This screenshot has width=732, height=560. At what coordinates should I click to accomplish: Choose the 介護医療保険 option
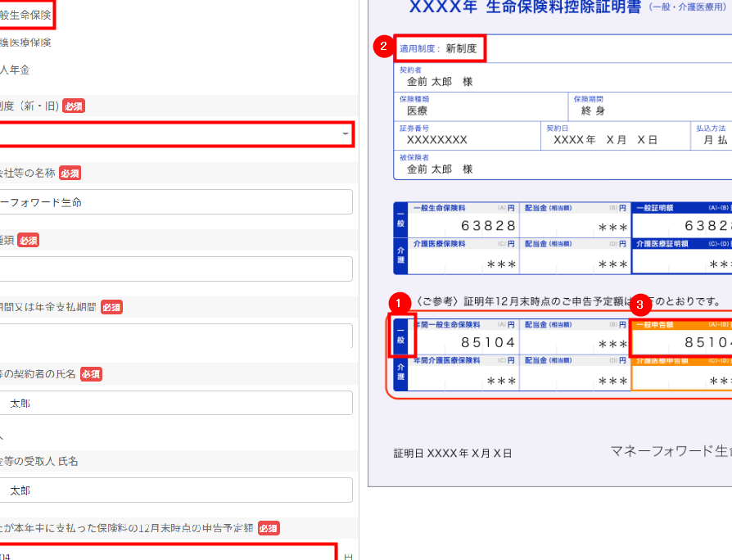tap(26, 43)
